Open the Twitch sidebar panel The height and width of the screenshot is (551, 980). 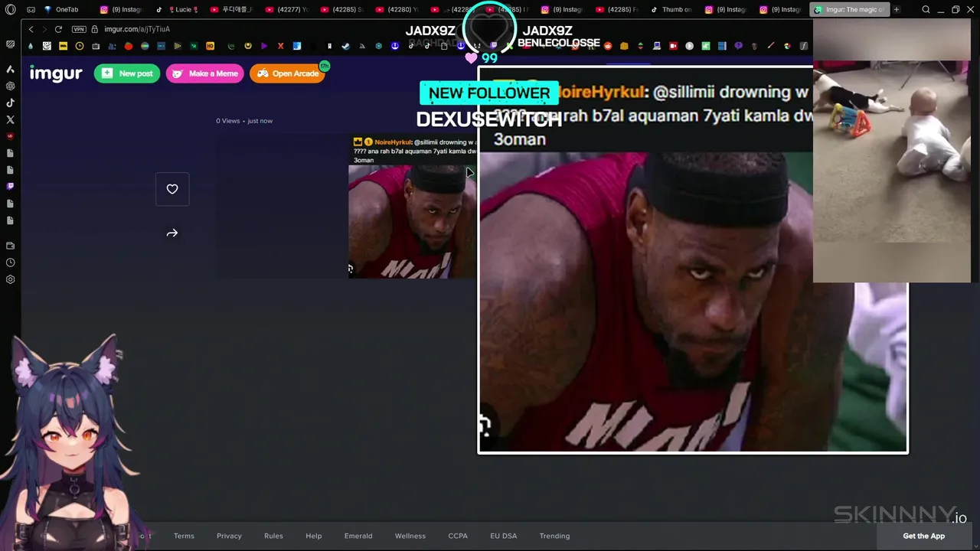pos(10,186)
